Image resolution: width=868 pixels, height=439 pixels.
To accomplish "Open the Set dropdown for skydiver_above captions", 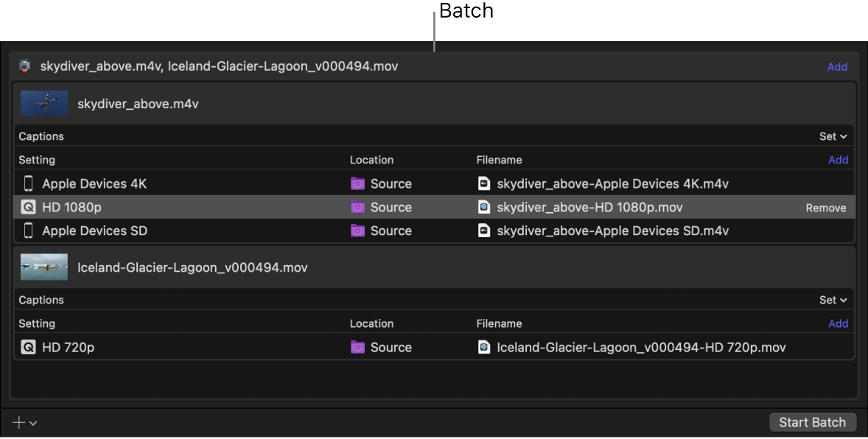I will pos(832,136).
